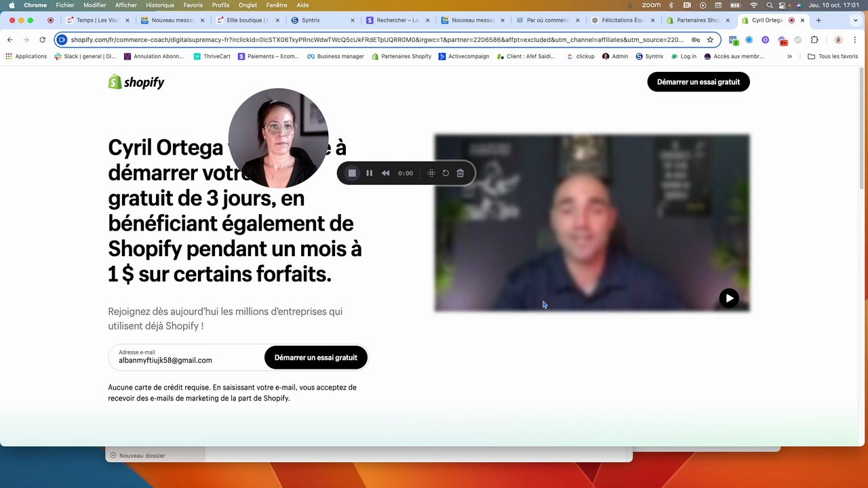This screenshot has width=868, height=488.
Task: Pause the recording
Action: click(x=369, y=173)
